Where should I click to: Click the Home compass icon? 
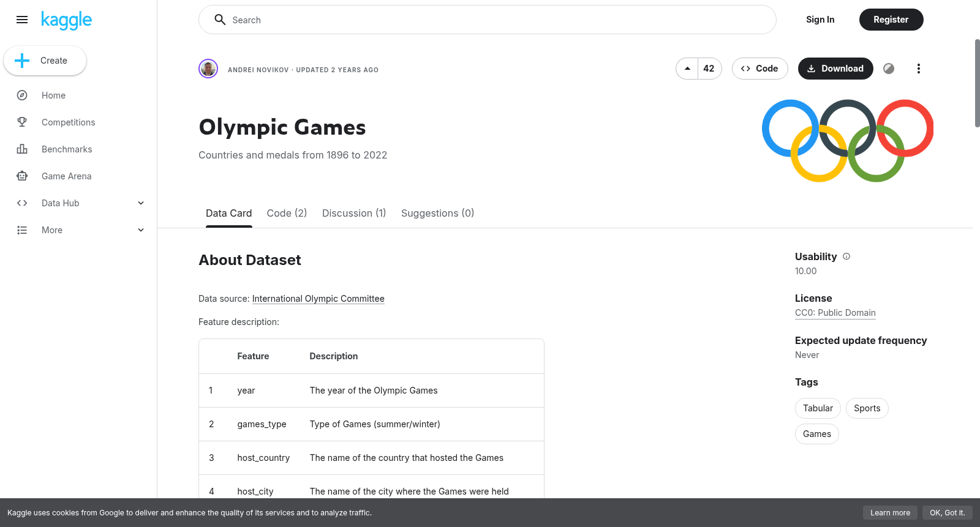(x=22, y=95)
